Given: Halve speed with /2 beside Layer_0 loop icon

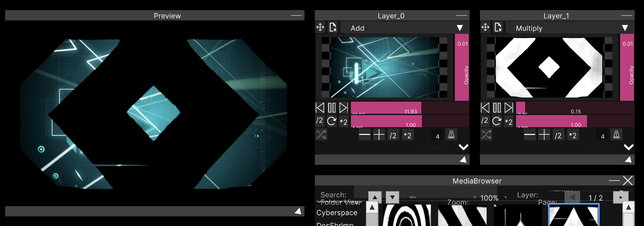Looking at the screenshot, I should (x=320, y=121).
